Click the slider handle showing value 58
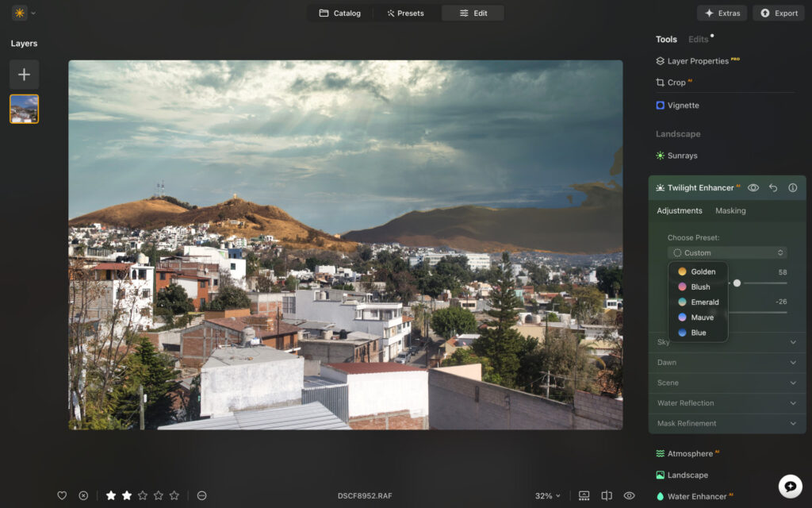812x508 pixels. (737, 283)
